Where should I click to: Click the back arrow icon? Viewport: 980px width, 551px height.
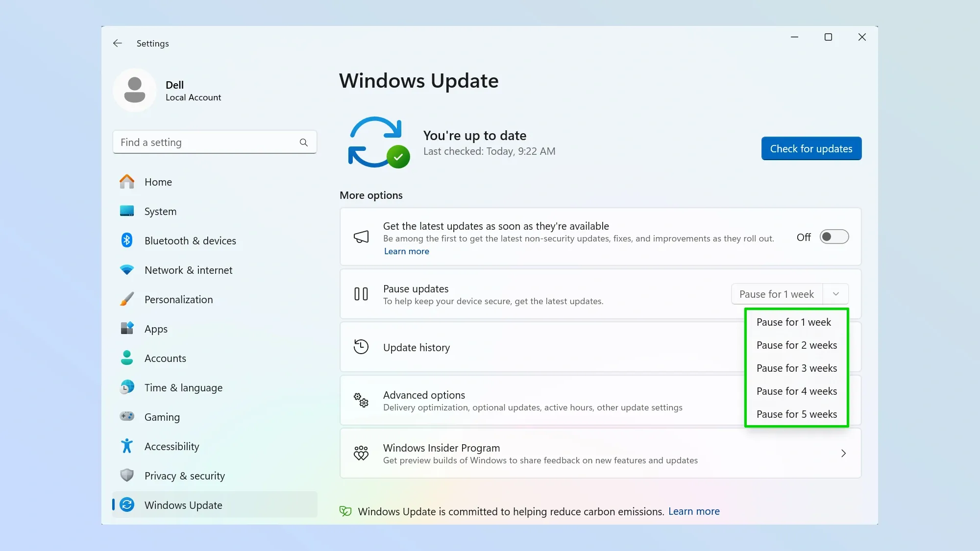point(118,43)
